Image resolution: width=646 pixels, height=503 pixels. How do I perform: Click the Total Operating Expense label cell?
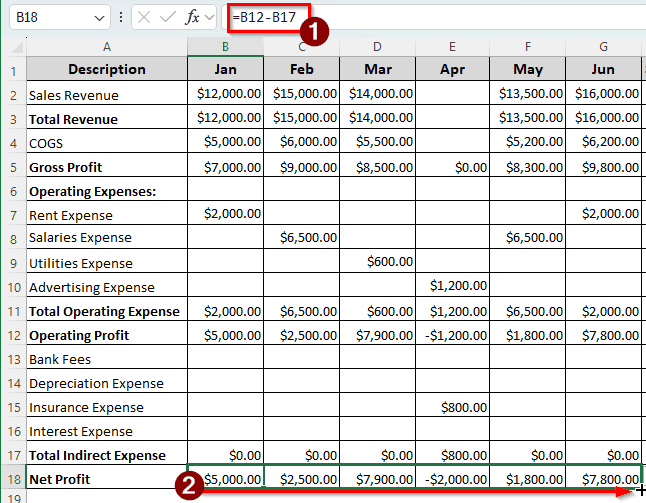tap(107, 309)
